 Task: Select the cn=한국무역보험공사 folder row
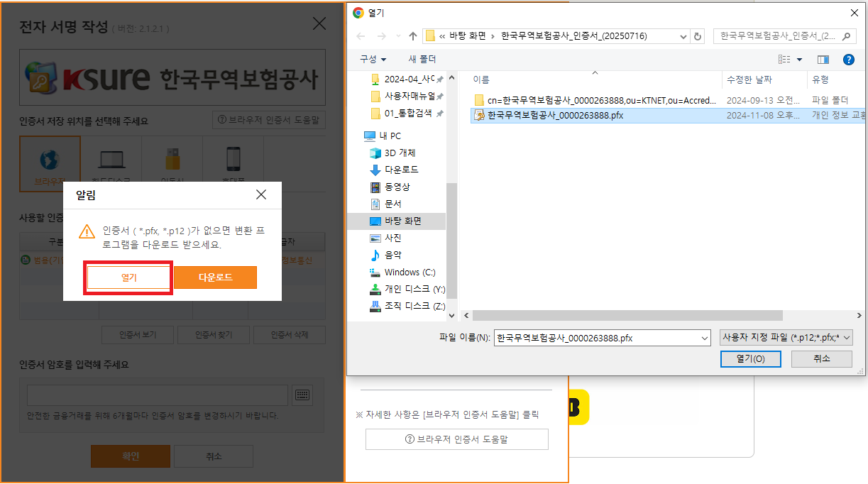click(667, 100)
